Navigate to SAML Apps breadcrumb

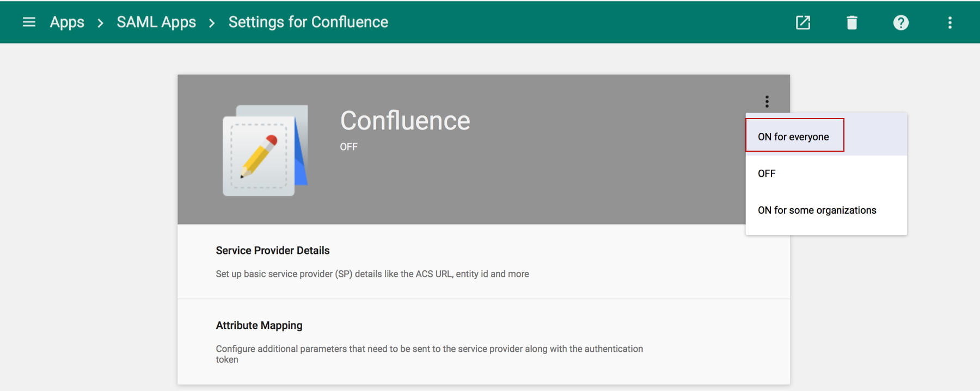pyautogui.click(x=156, y=22)
